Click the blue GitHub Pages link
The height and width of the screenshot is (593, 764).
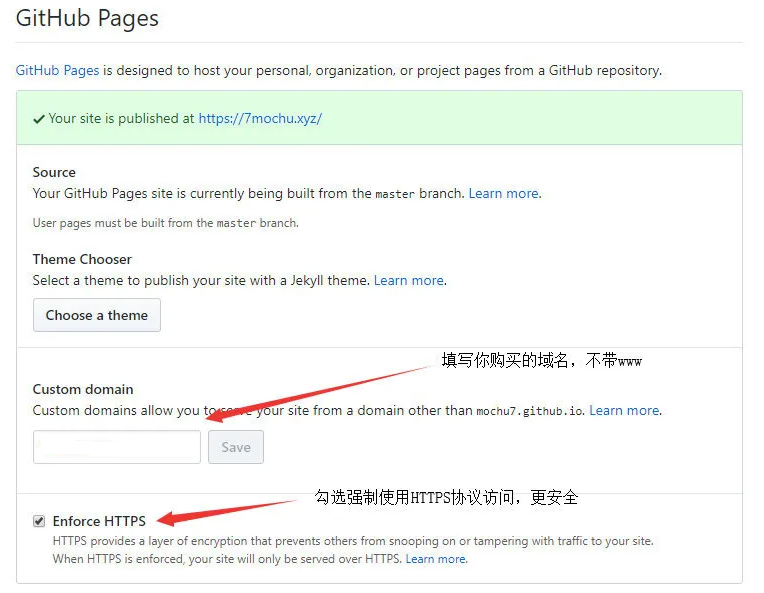(57, 71)
